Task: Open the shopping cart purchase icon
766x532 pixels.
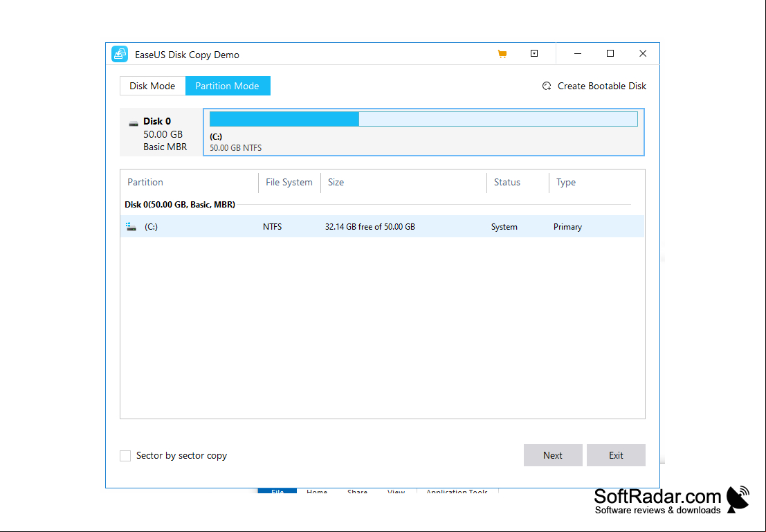Action: pos(502,54)
